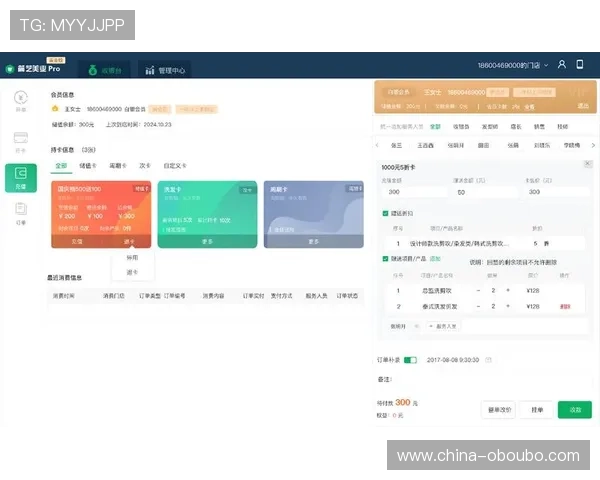Open 退卡 dropdown on the orange card
This screenshot has width=600, height=480.
129,242
